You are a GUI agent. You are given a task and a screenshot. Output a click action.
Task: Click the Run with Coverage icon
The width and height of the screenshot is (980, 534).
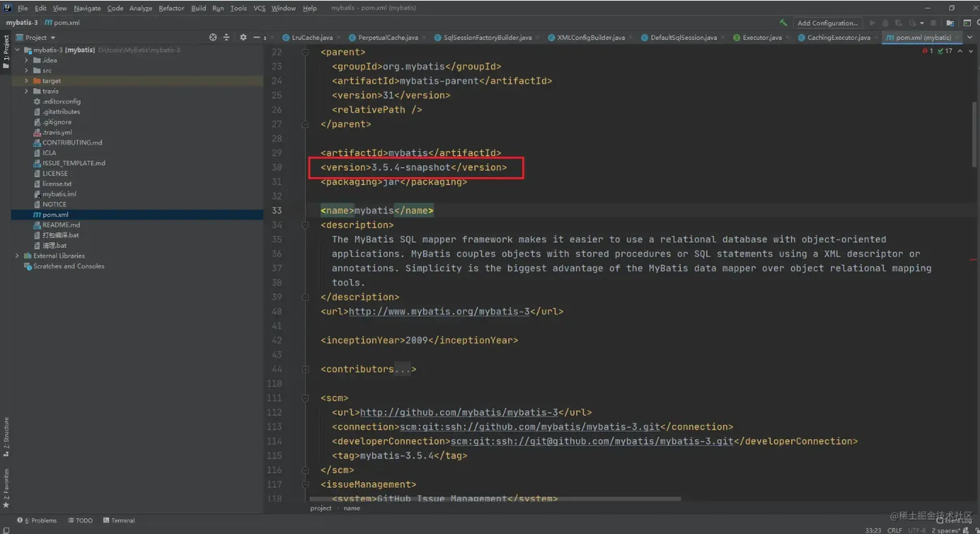[x=899, y=23]
